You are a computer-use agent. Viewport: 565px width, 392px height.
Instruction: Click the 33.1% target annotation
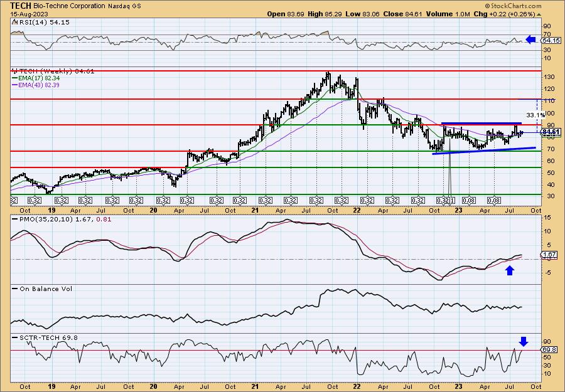coord(535,115)
